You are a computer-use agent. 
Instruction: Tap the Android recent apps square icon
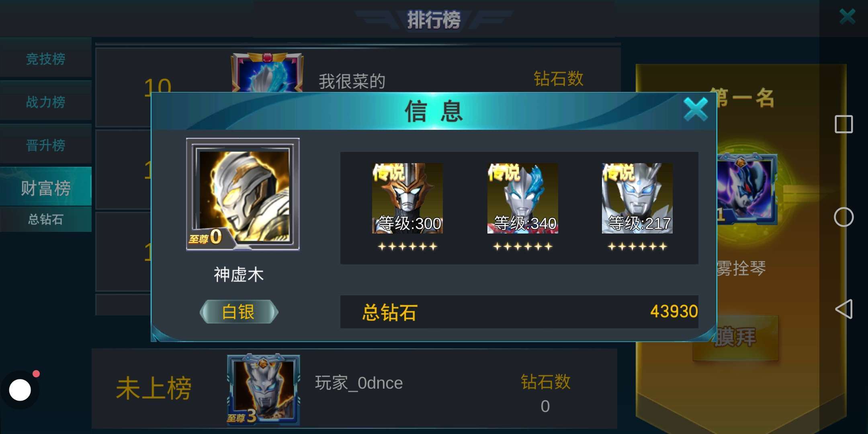843,124
